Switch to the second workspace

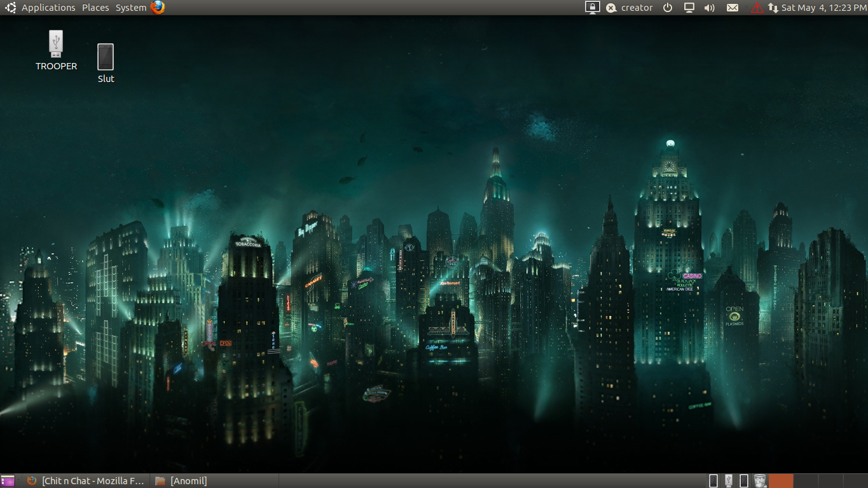click(806, 481)
